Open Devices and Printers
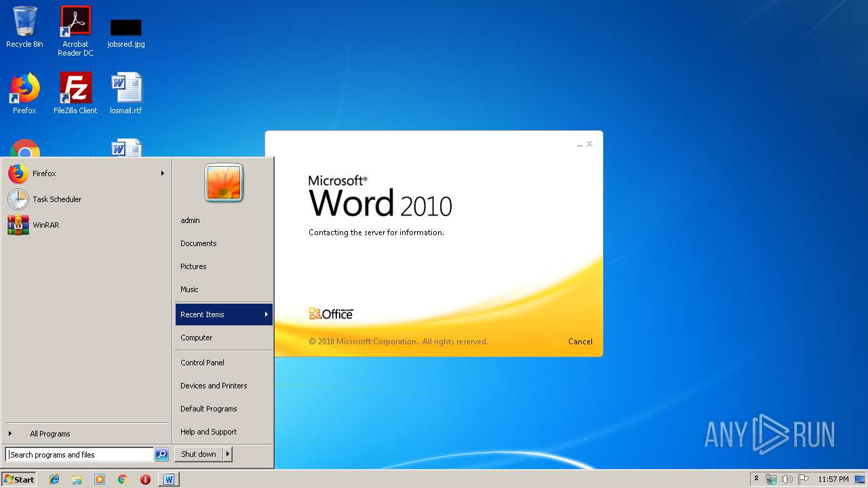This screenshot has width=868, height=488. (224, 386)
